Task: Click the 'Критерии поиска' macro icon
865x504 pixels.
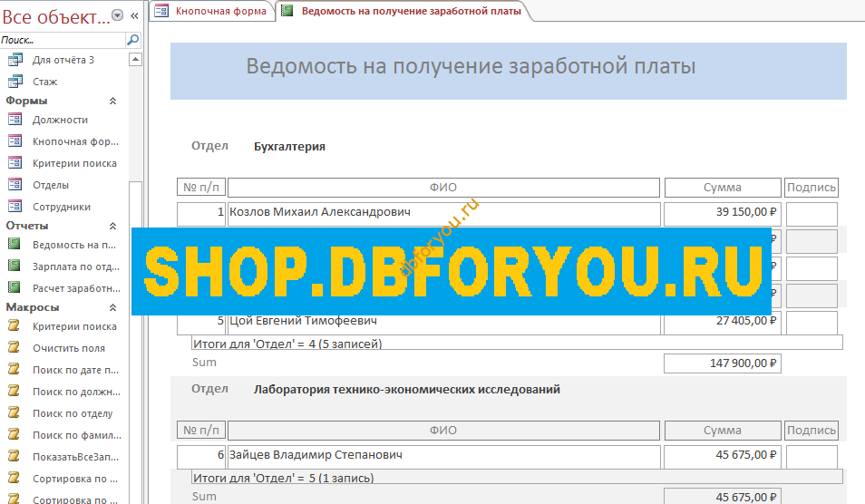Action: point(14,326)
